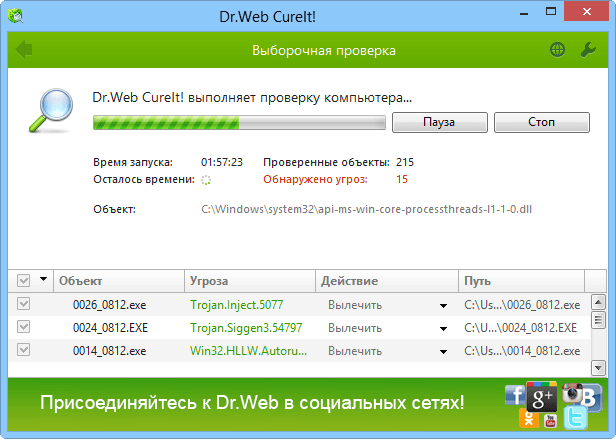The width and height of the screenshot is (616, 439).
Task: Click the path C:\Us...\0026_0812.exe
Action: click(522, 305)
